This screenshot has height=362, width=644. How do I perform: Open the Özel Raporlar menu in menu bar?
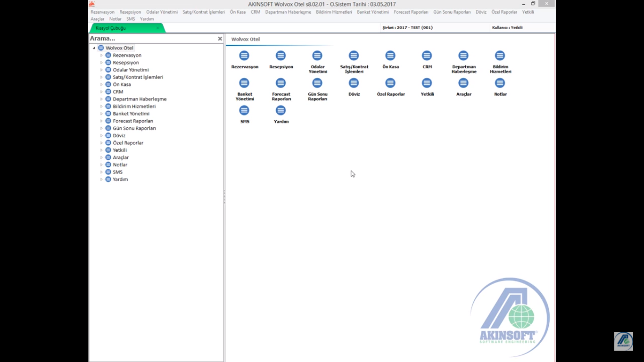(504, 12)
